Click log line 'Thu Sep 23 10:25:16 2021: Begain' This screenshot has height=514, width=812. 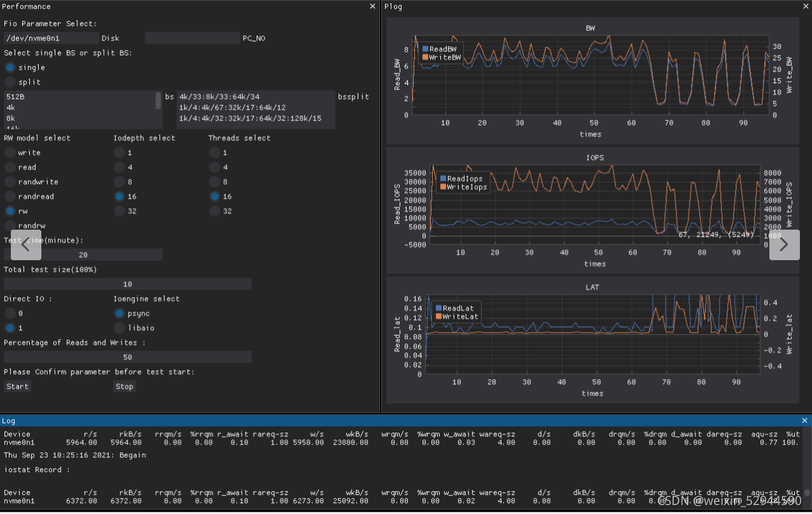[75, 455]
